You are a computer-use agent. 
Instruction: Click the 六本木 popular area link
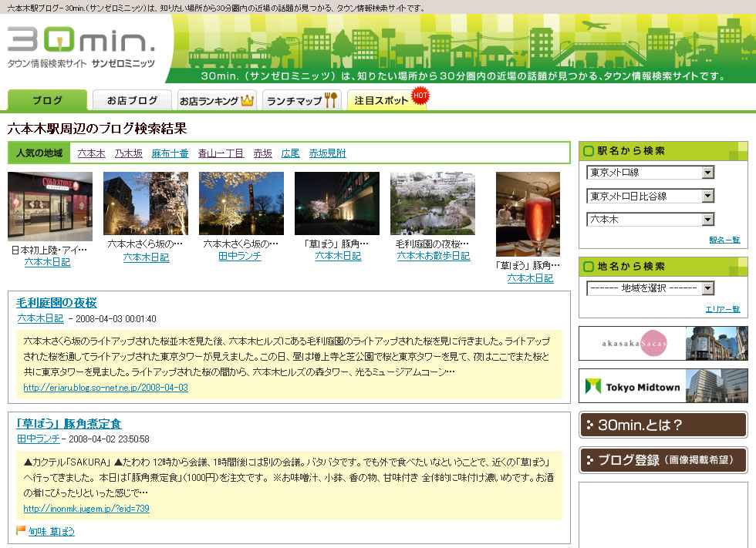click(91, 153)
